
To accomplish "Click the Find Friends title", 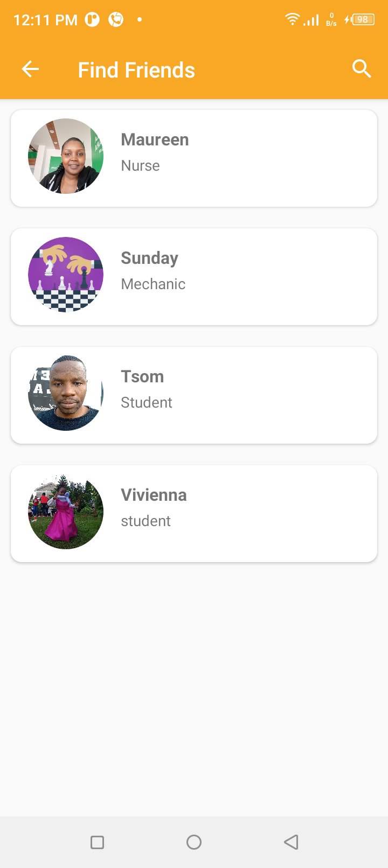I will coord(136,70).
